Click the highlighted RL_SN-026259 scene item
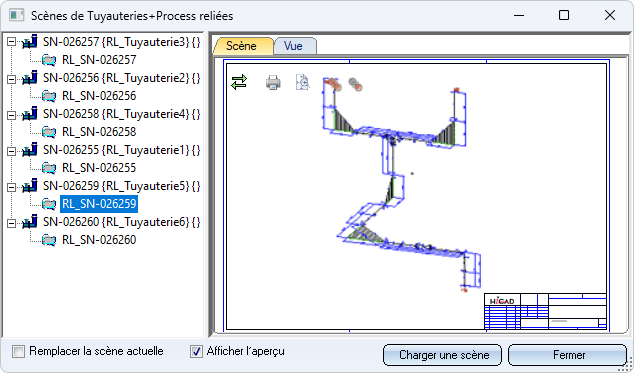 tap(99, 204)
